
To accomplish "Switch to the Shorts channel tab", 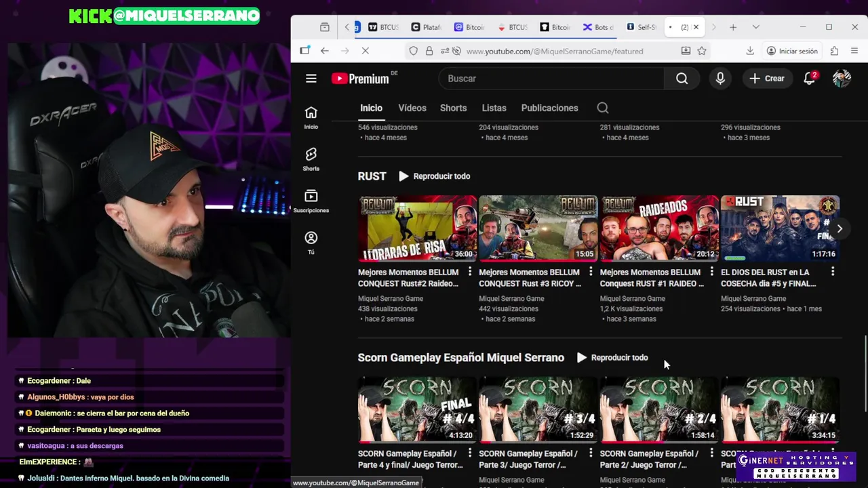I will coord(454,108).
